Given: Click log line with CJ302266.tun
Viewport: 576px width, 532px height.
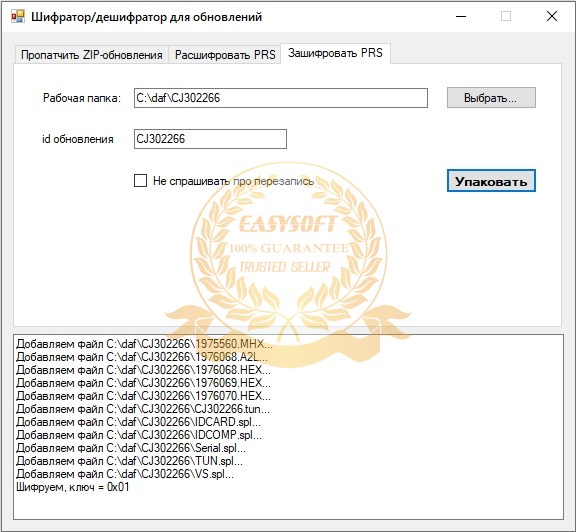Looking at the screenshot, I should pyautogui.click(x=143, y=409).
